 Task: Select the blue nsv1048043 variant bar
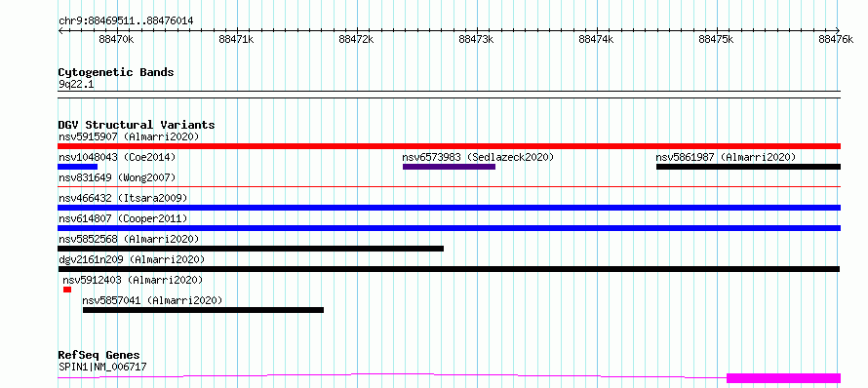[x=77, y=167]
